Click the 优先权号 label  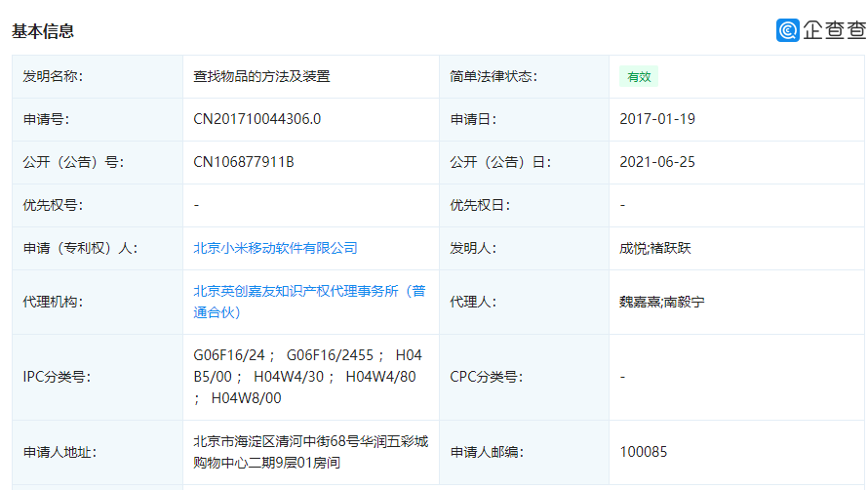point(53,205)
